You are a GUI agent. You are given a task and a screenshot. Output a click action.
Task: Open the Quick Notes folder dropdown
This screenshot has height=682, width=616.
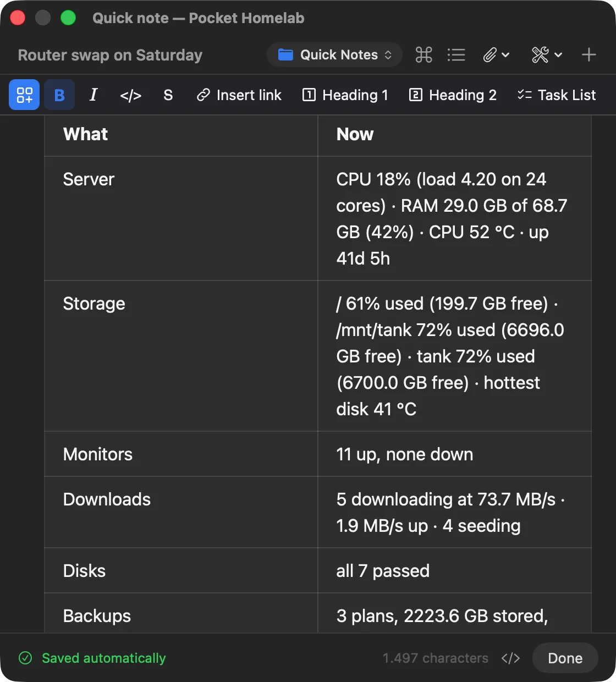pos(335,55)
